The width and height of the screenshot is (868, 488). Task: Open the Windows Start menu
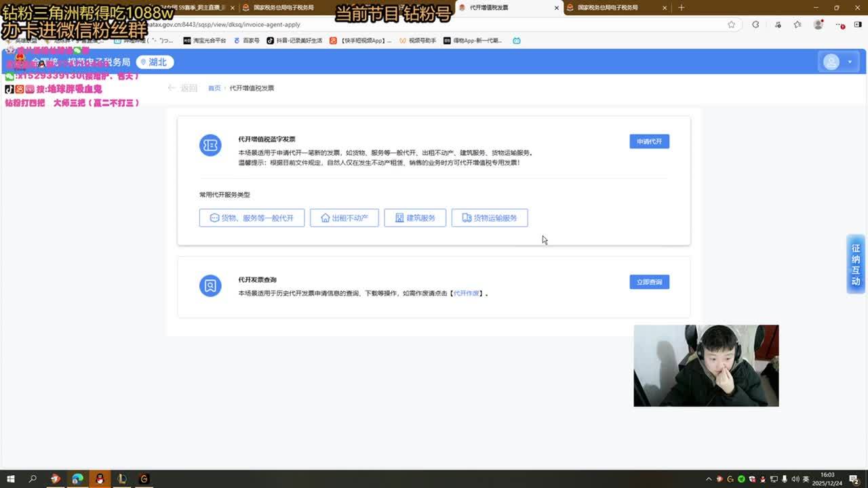coord(11,479)
